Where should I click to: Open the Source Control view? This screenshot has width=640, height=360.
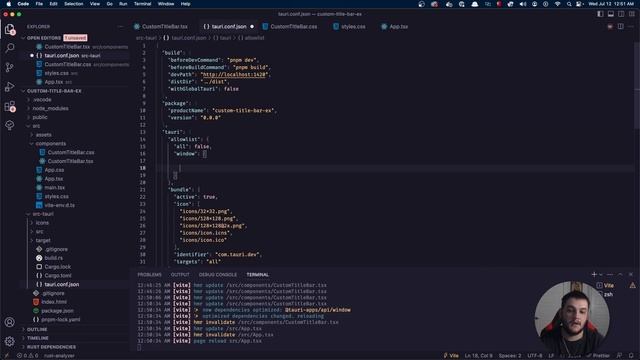pos(9,67)
